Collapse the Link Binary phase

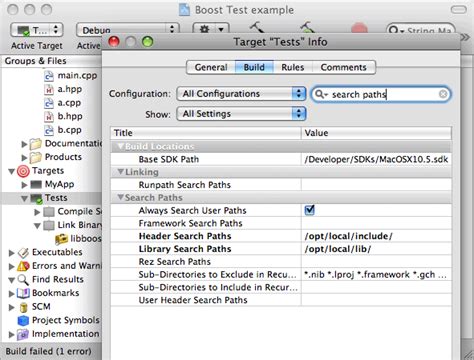tap(37, 226)
